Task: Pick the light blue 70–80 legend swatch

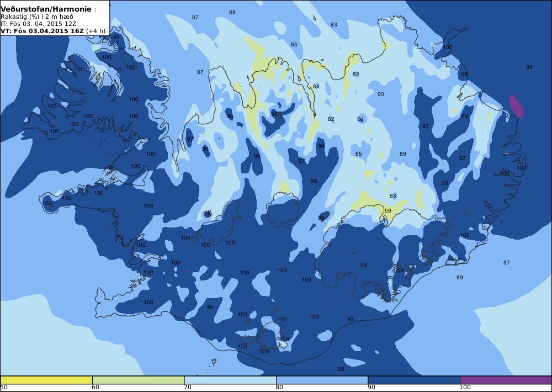Action: click(x=230, y=380)
